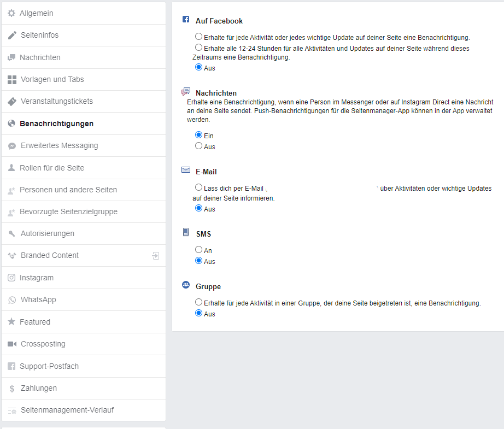Open Rollen für die Seite
This screenshot has width=504, height=429.
pyautogui.click(x=84, y=168)
